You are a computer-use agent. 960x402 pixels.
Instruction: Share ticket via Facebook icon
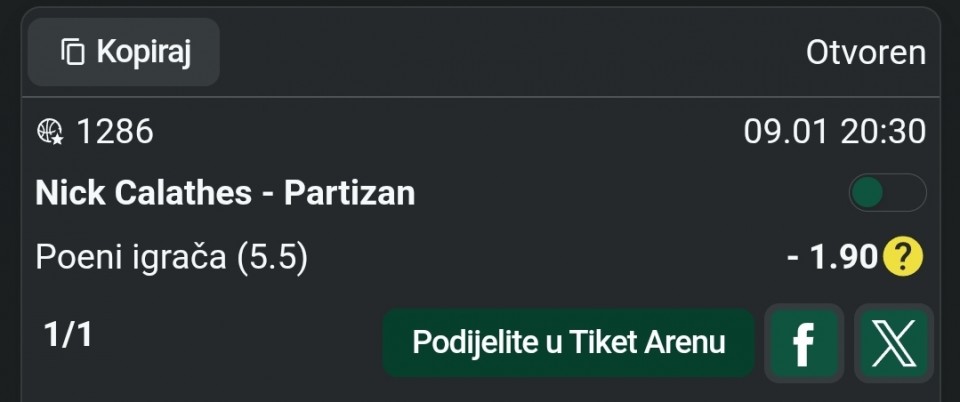804,344
